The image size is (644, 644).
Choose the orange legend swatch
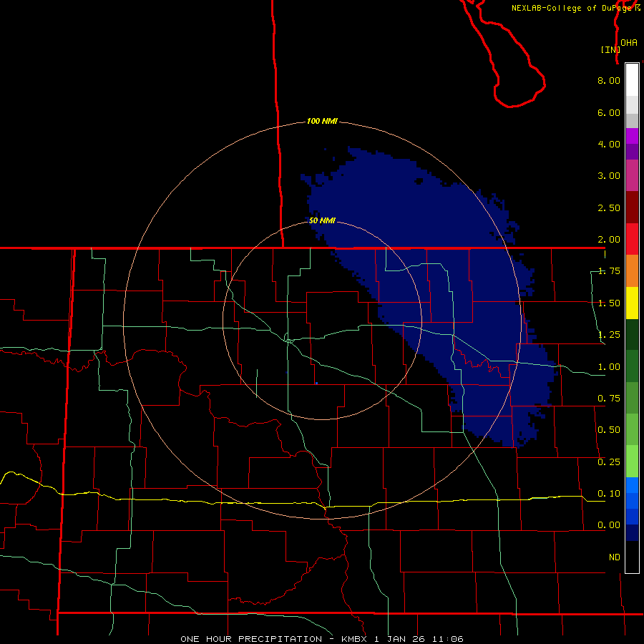(632, 270)
